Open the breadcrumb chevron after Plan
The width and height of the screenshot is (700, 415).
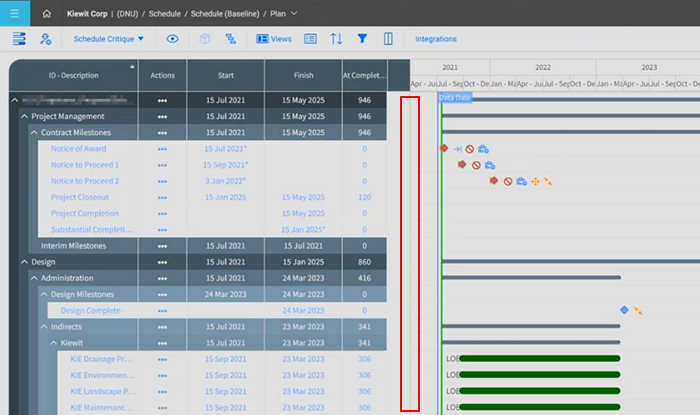(x=294, y=13)
